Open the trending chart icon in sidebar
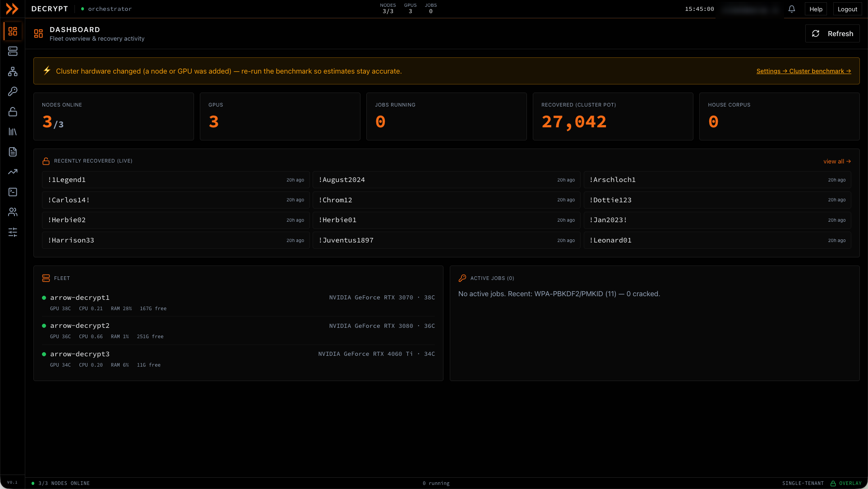Image resolution: width=868 pixels, height=489 pixels. click(13, 172)
